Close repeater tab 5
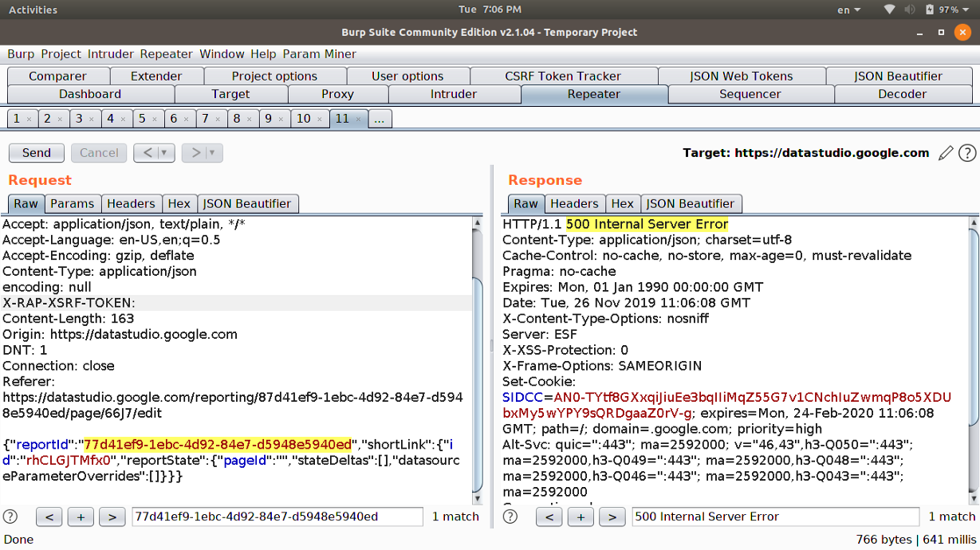This screenshot has height=550, width=980. tap(155, 120)
